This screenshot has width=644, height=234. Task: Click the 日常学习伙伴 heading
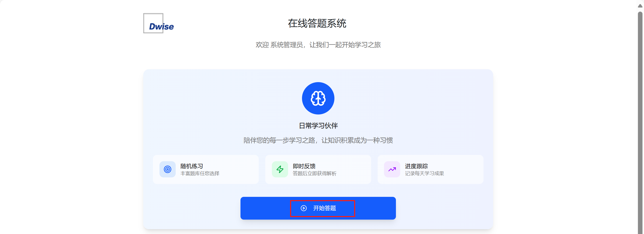coord(318,126)
